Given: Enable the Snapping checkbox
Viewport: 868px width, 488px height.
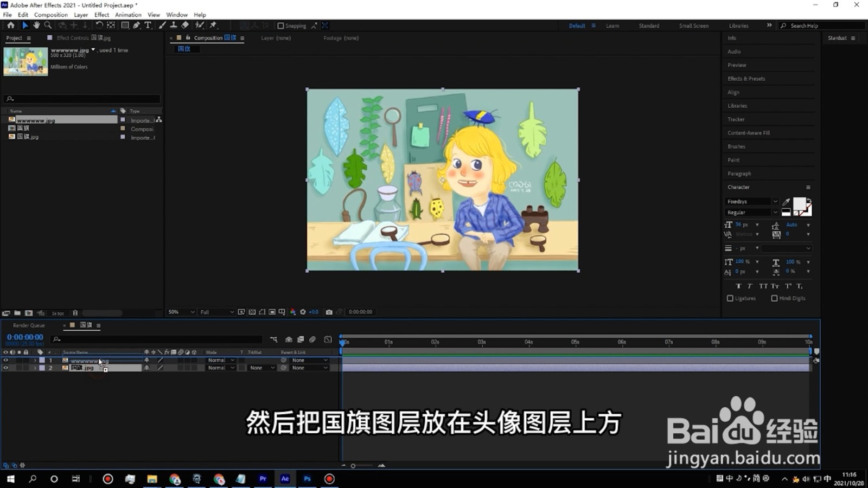Looking at the screenshot, I should tap(280, 25).
